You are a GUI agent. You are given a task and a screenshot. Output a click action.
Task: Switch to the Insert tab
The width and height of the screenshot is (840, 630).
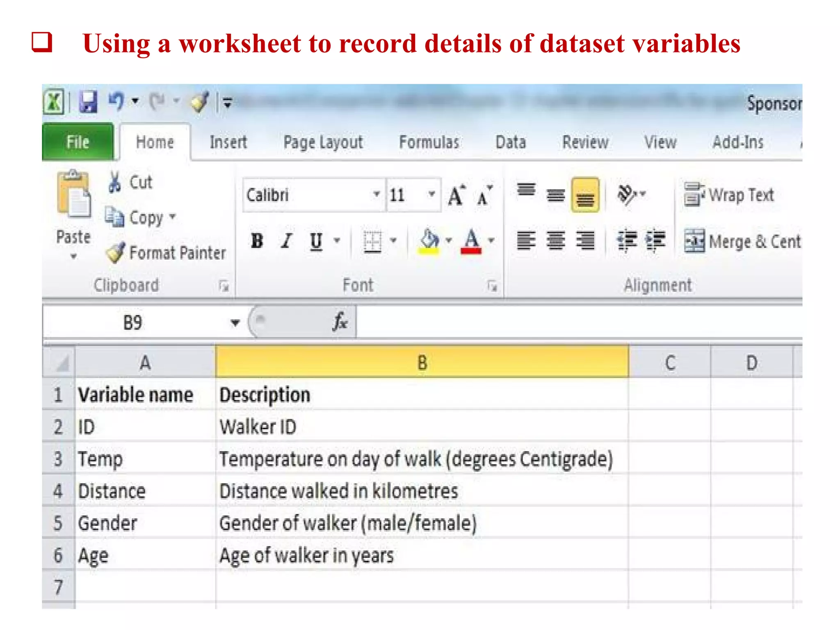click(x=228, y=142)
